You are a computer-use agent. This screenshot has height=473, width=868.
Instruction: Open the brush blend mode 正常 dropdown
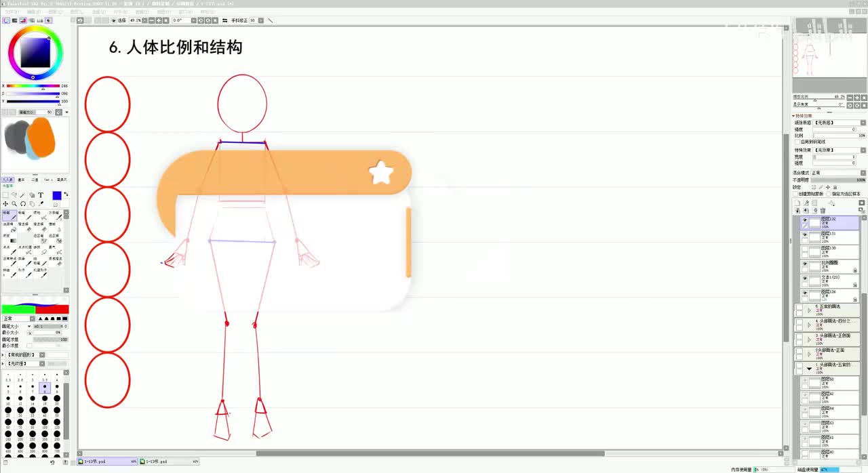point(17,318)
